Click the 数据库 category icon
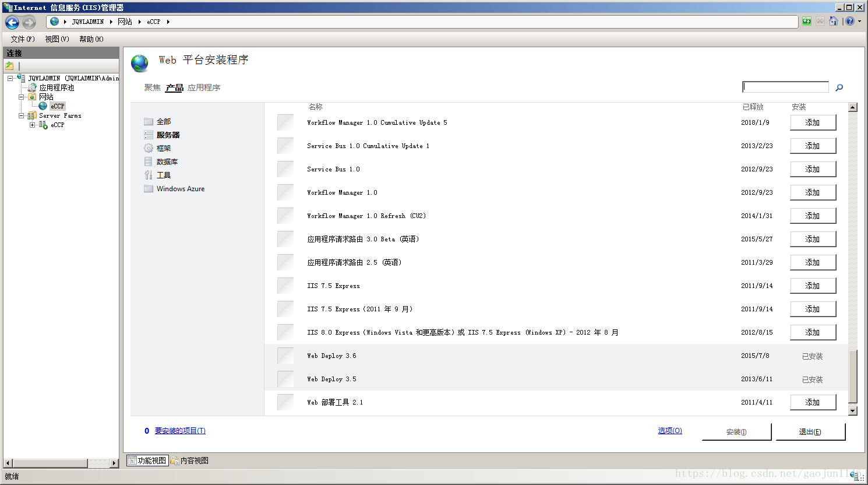Screen dimensions: 868x485 coord(149,161)
